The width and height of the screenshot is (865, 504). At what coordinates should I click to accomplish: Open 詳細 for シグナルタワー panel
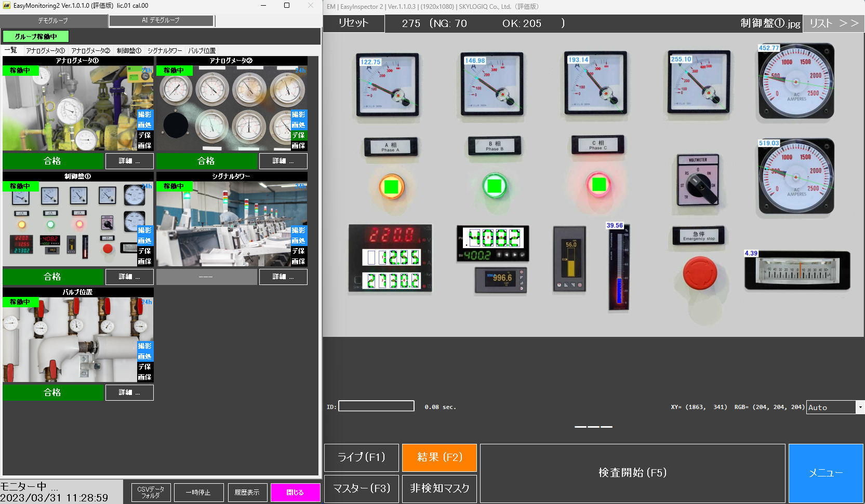[283, 277]
